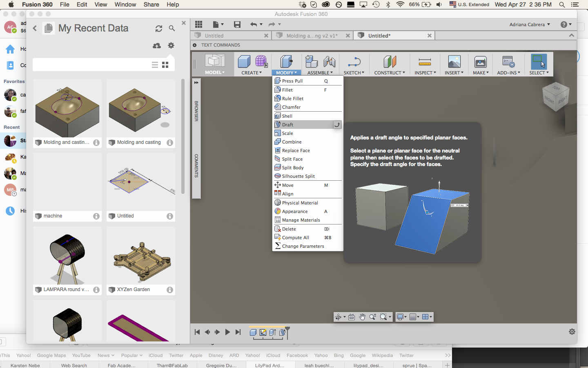This screenshot has height=368, width=588.
Task: Open Spotlight search in the menu bar
Action: click(x=562, y=4)
